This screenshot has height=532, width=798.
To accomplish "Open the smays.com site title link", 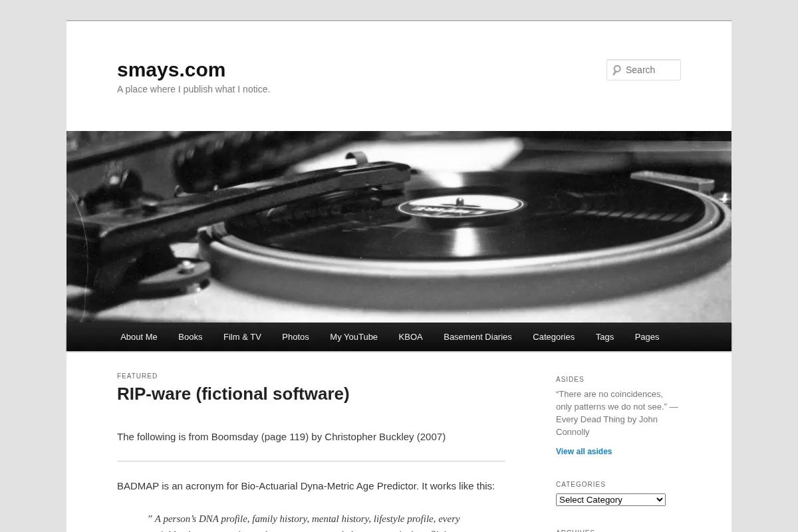I will 171,70.
